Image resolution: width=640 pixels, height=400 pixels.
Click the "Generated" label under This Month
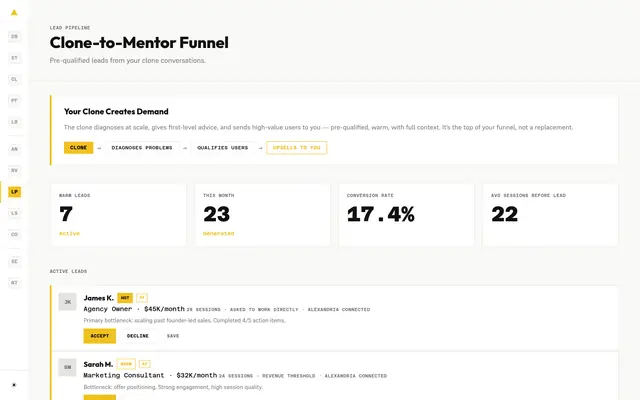[x=218, y=233]
